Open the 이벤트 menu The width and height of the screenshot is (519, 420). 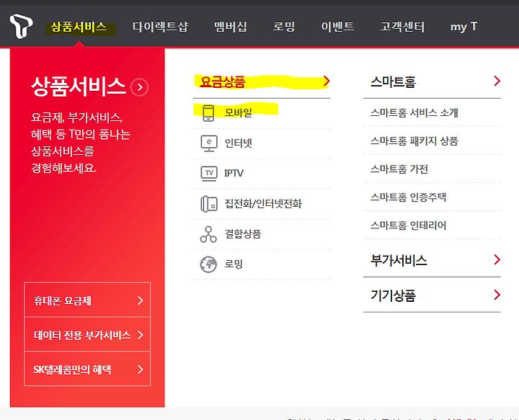pos(337,27)
